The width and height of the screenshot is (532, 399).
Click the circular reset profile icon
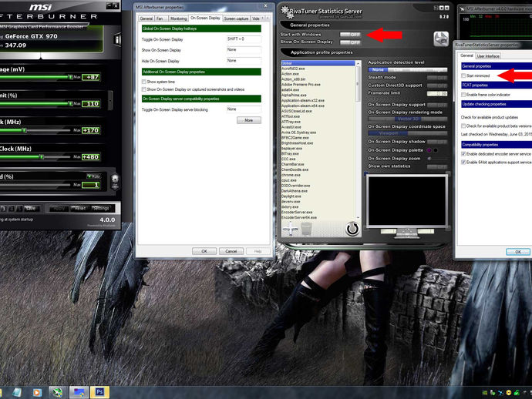[352, 229]
